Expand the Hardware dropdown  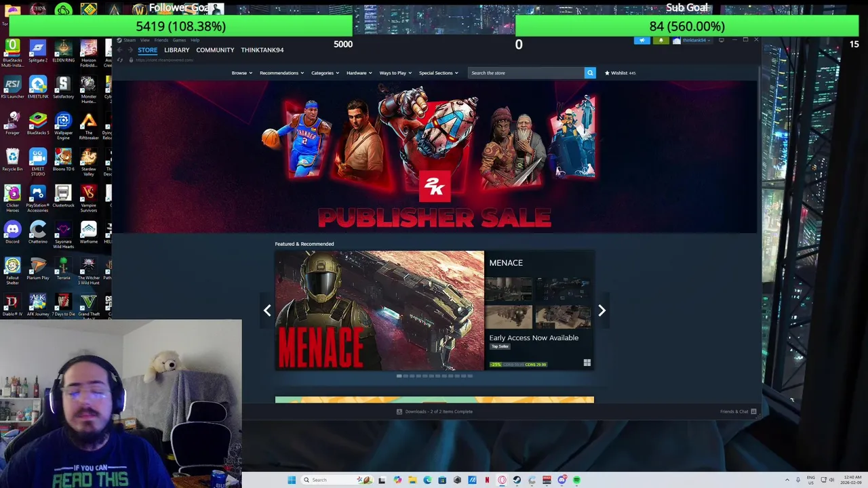click(x=359, y=73)
